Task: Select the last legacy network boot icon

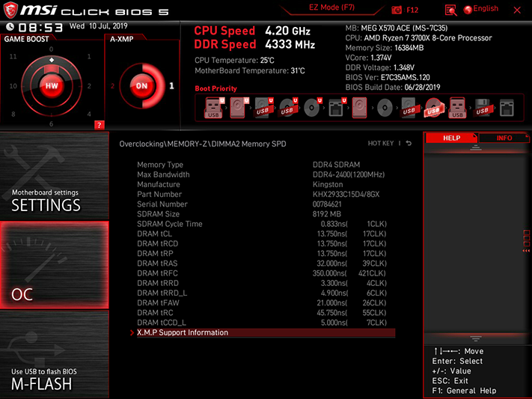Action: (x=507, y=108)
